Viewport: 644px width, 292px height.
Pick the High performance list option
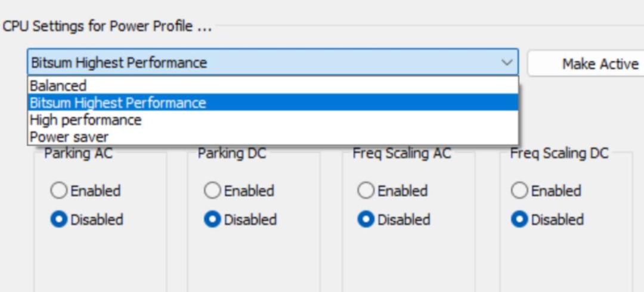pos(86,120)
